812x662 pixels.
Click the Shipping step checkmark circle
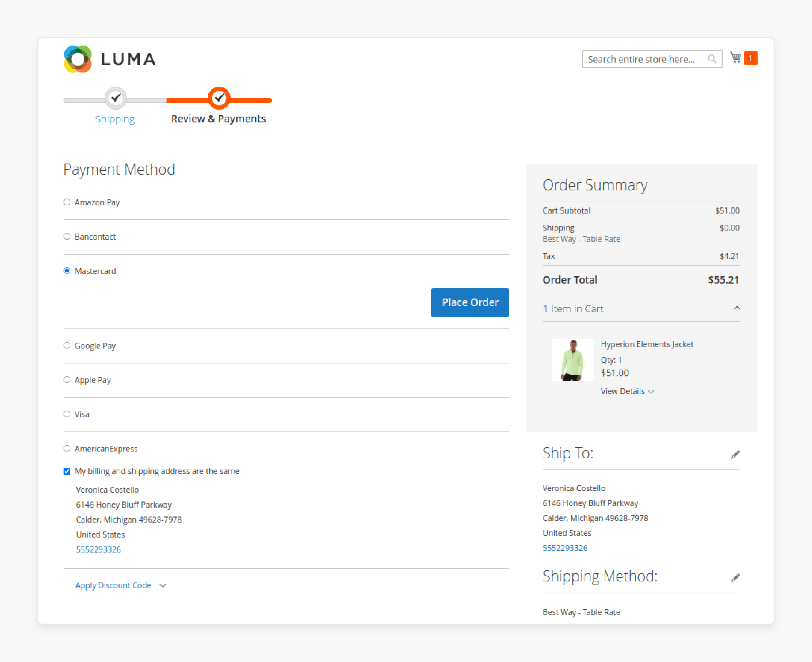[116, 98]
